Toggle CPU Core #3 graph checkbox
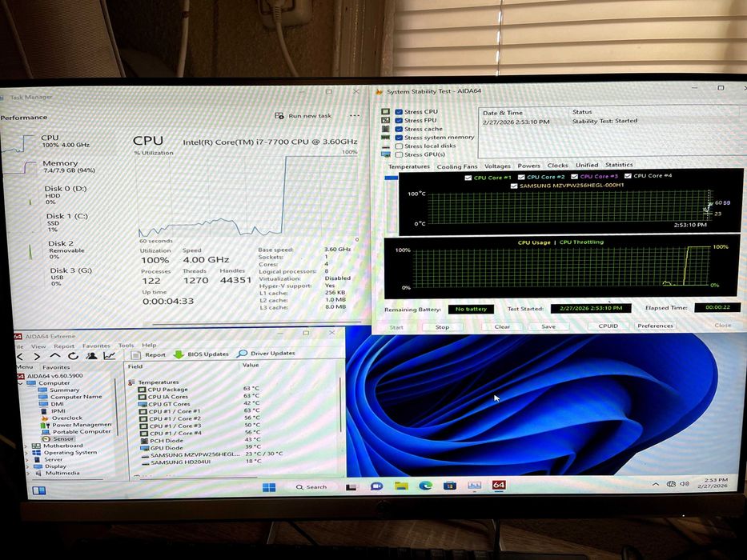 [575, 177]
